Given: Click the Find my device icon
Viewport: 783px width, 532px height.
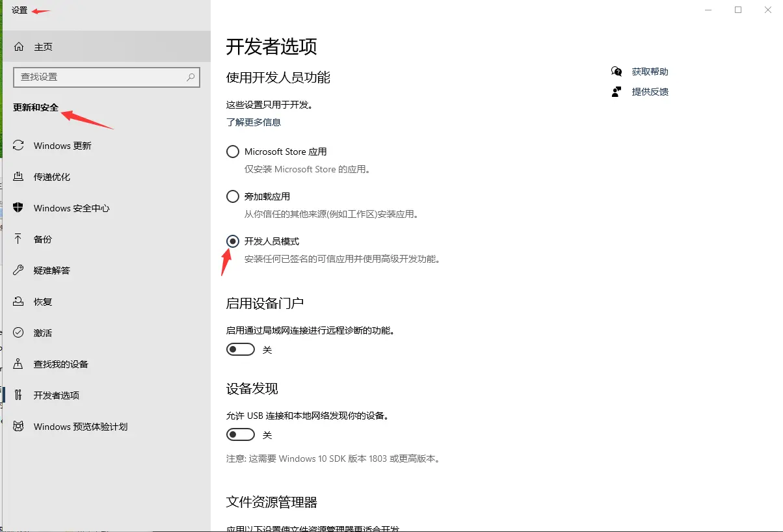Looking at the screenshot, I should point(19,364).
